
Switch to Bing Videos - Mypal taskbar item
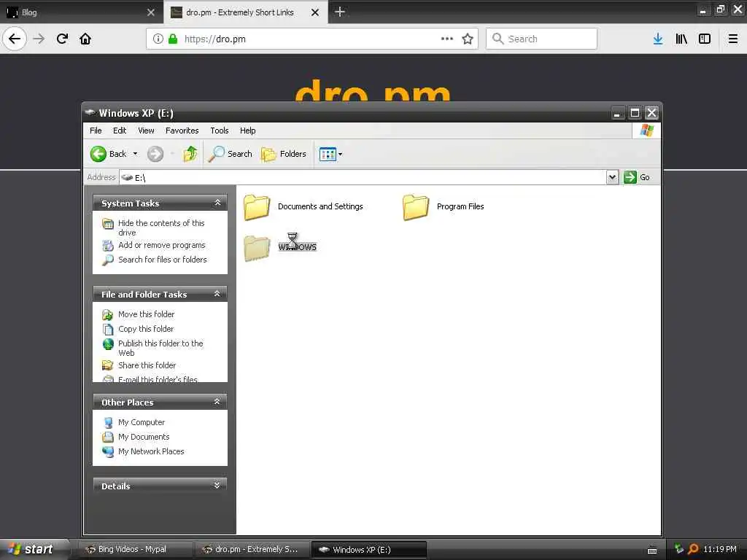click(135, 550)
